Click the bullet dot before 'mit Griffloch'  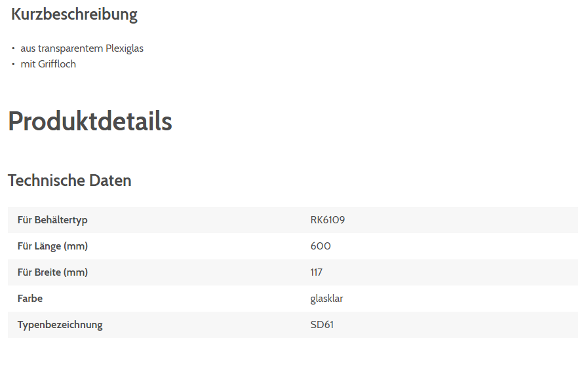coord(13,64)
